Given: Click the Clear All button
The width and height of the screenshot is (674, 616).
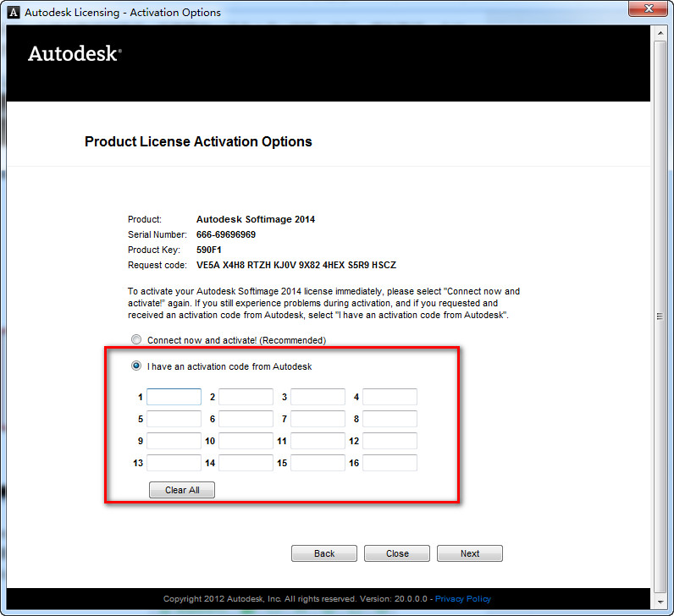Looking at the screenshot, I should (182, 490).
